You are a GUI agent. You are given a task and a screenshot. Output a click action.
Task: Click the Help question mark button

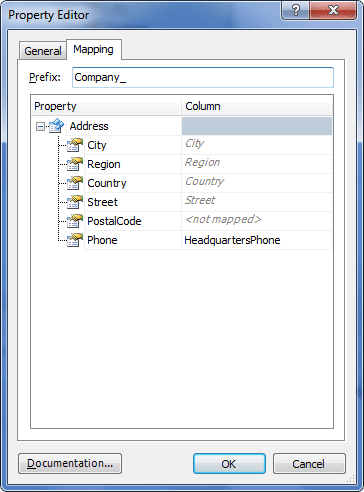[x=296, y=11]
